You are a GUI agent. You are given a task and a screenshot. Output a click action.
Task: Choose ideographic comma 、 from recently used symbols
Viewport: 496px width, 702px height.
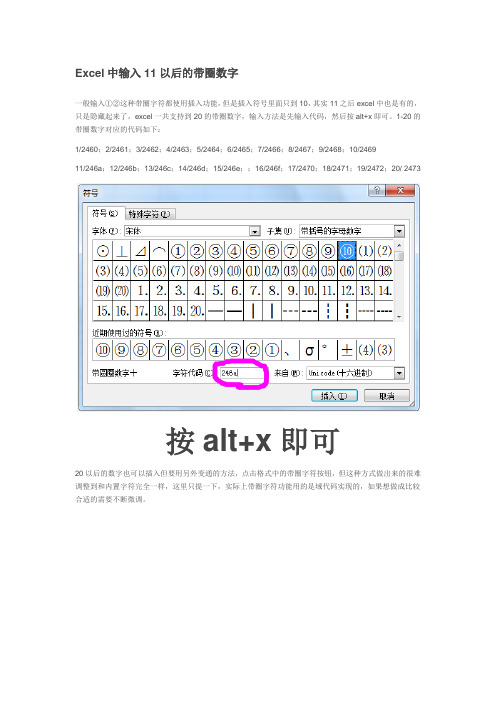point(291,350)
